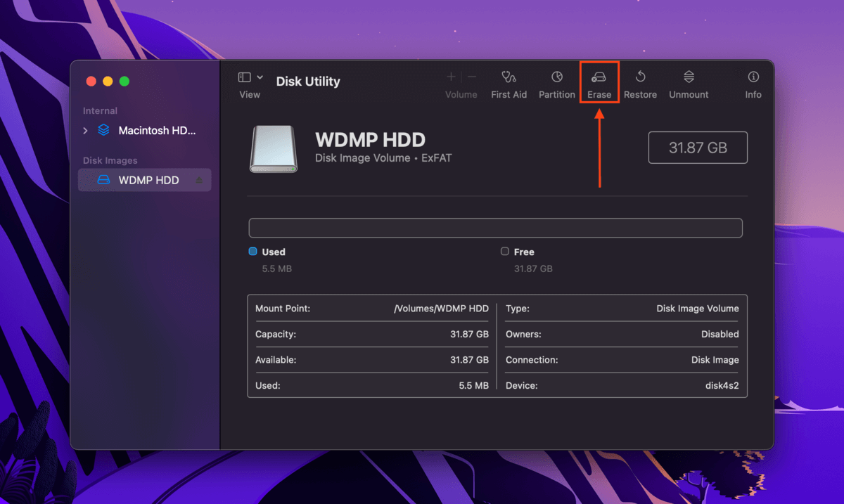Zoom the Disk Utility window
Screen dimensions: 844x504
pos(124,82)
